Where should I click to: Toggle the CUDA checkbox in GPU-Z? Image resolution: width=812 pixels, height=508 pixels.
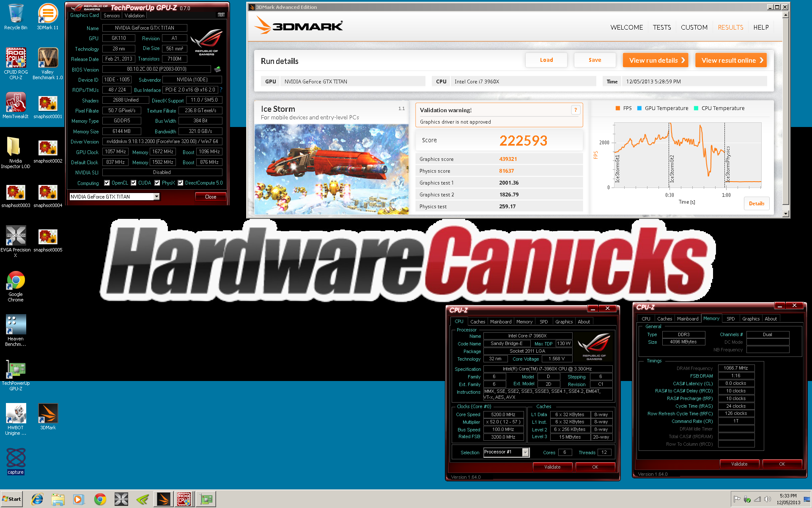(134, 183)
